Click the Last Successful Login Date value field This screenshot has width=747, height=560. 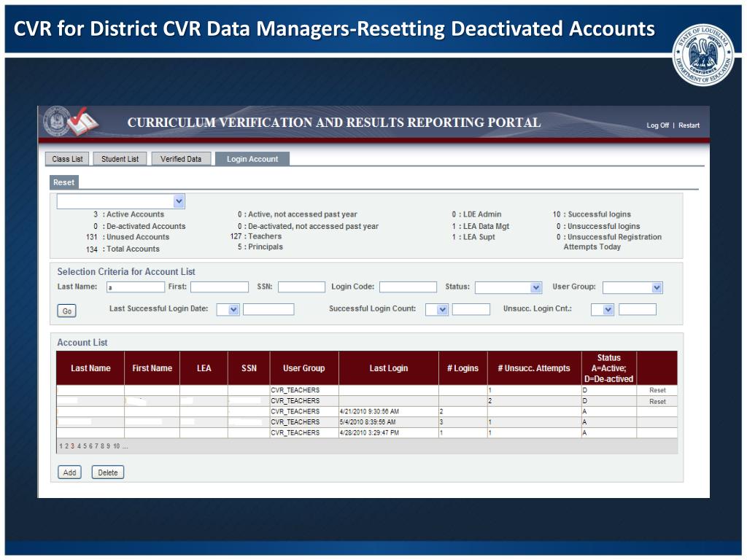(268, 309)
